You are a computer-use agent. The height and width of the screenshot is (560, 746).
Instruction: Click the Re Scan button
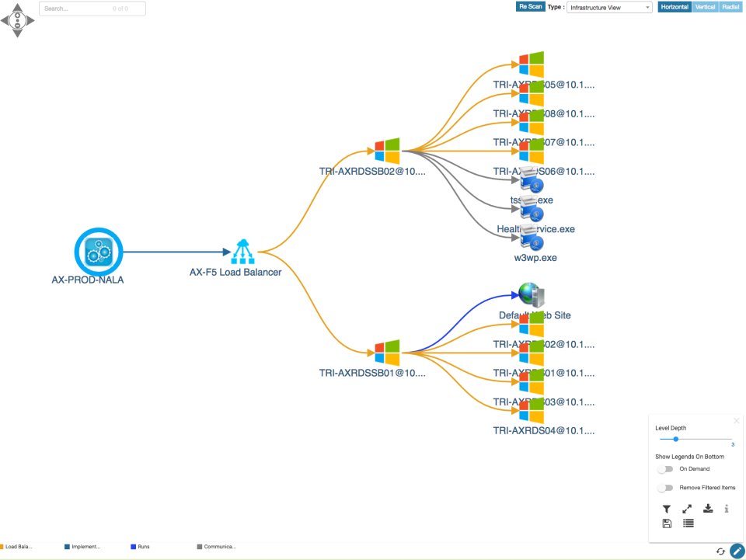tap(531, 6)
